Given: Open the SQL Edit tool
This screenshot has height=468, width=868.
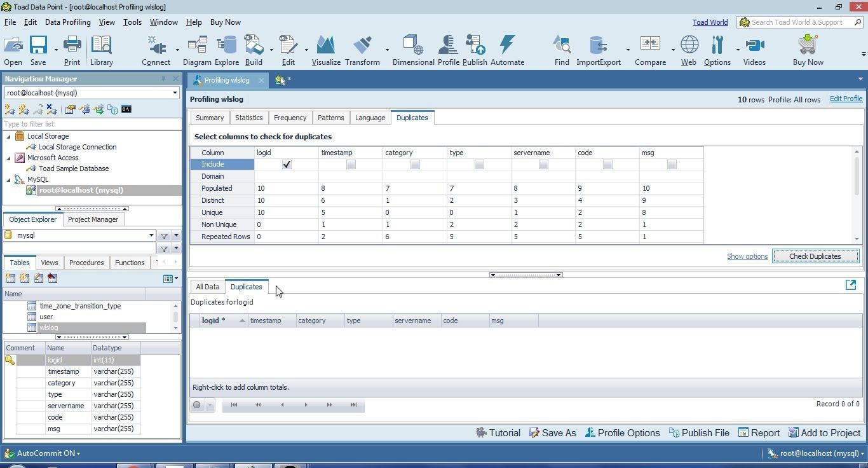Looking at the screenshot, I should (x=288, y=50).
